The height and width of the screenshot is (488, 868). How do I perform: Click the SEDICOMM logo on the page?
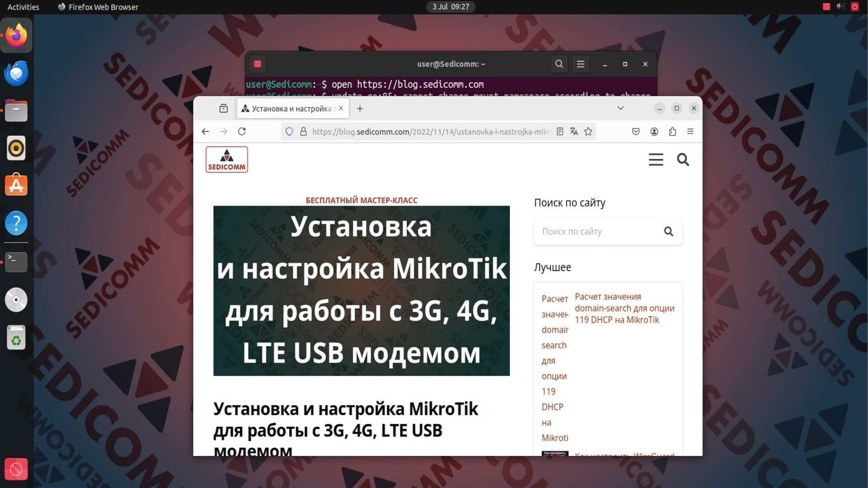[x=226, y=160]
